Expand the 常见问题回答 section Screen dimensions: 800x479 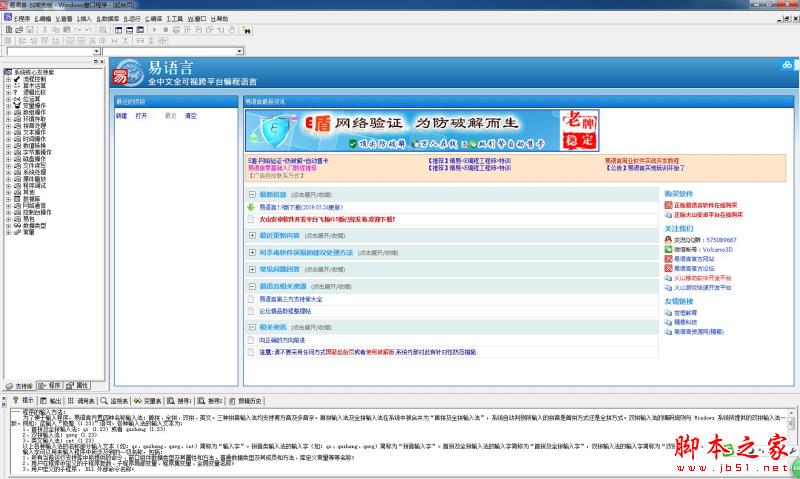tap(252, 269)
